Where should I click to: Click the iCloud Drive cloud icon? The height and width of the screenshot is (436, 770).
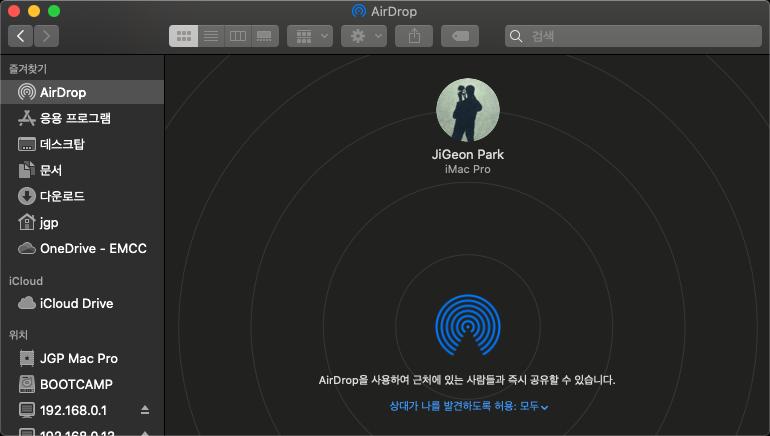(27, 303)
